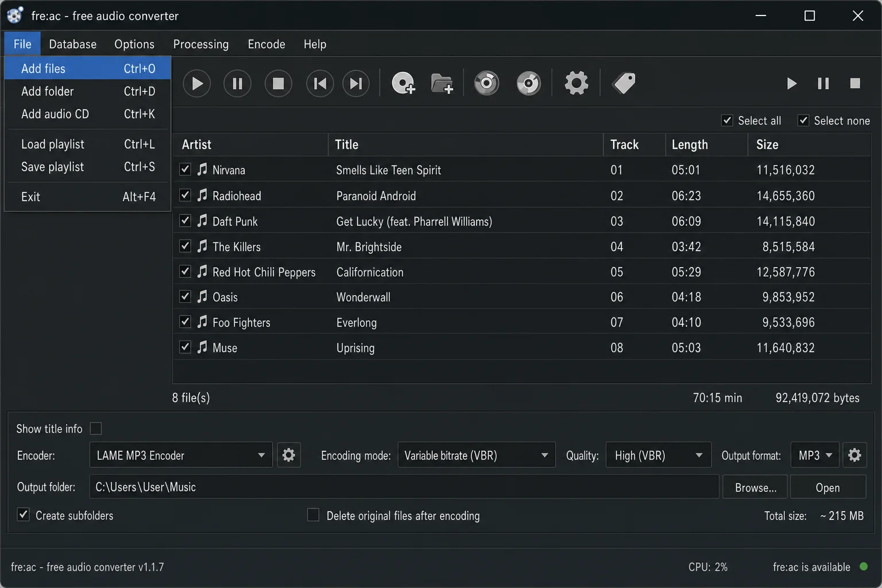882x588 pixels.
Task: Skip to the next track
Action: pyautogui.click(x=356, y=84)
